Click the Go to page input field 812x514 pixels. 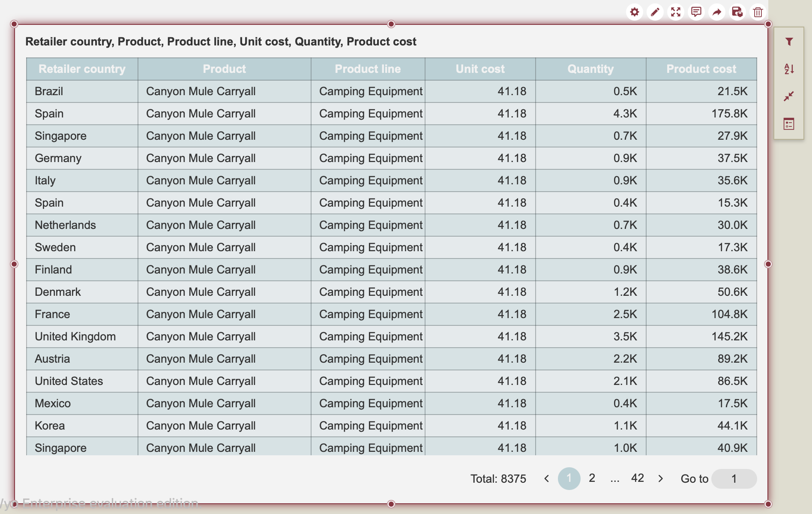point(734,478)
